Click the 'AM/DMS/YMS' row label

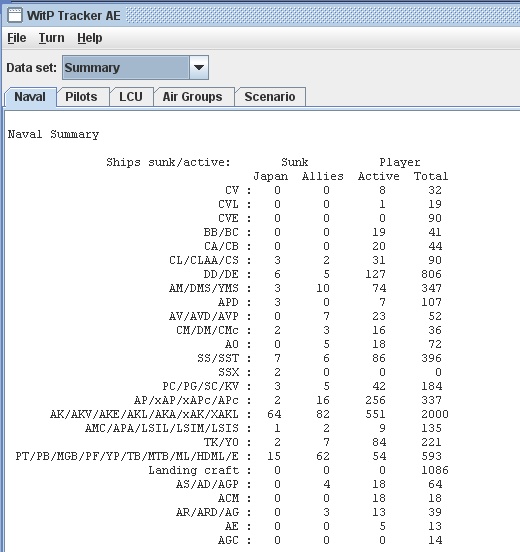click(204, 288)
